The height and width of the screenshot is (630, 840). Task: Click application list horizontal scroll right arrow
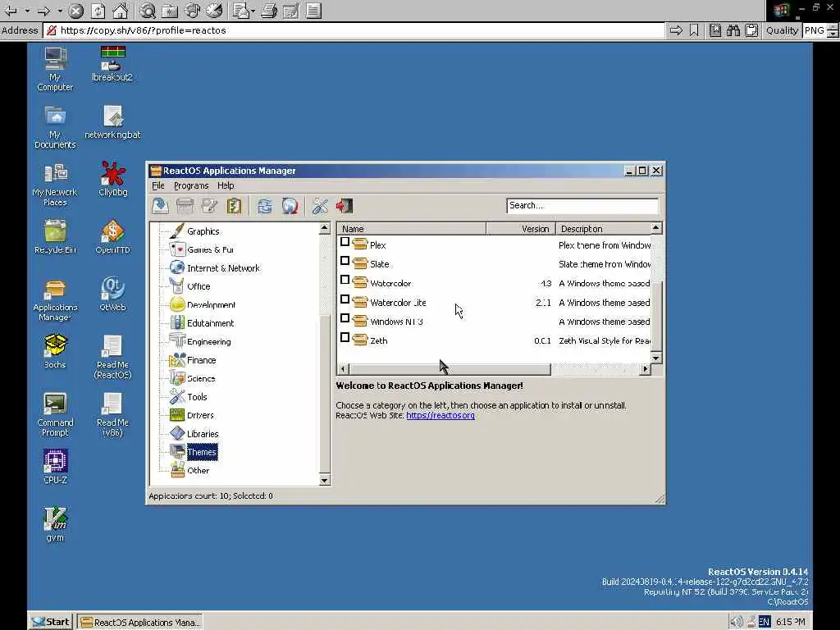point(646,368)
